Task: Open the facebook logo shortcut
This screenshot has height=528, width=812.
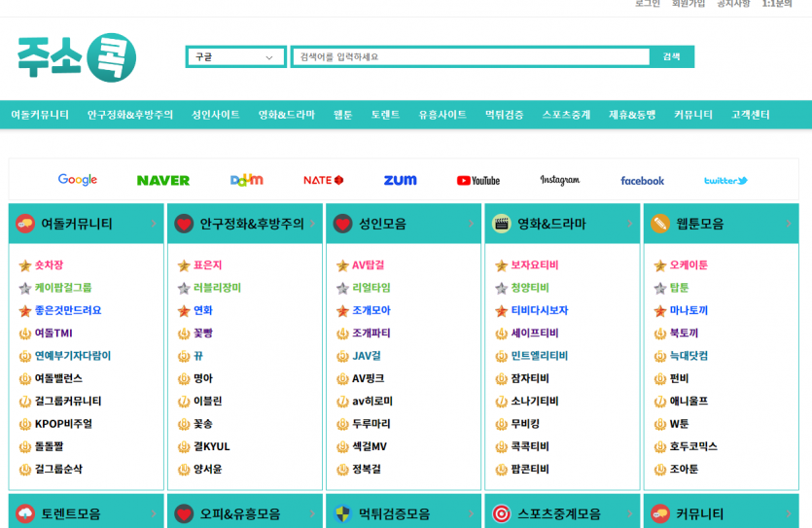Action: [642, 181]
